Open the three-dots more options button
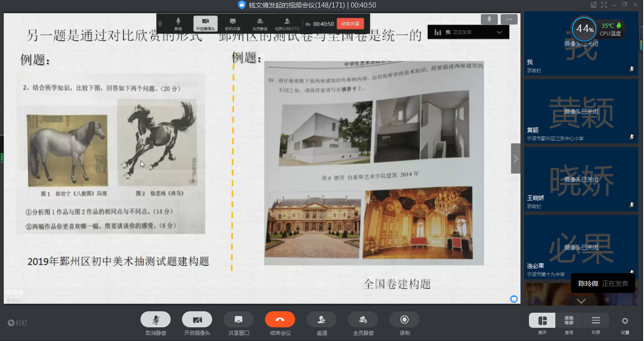The width and height of the screenshot is (644, 341). coord(509,19)
